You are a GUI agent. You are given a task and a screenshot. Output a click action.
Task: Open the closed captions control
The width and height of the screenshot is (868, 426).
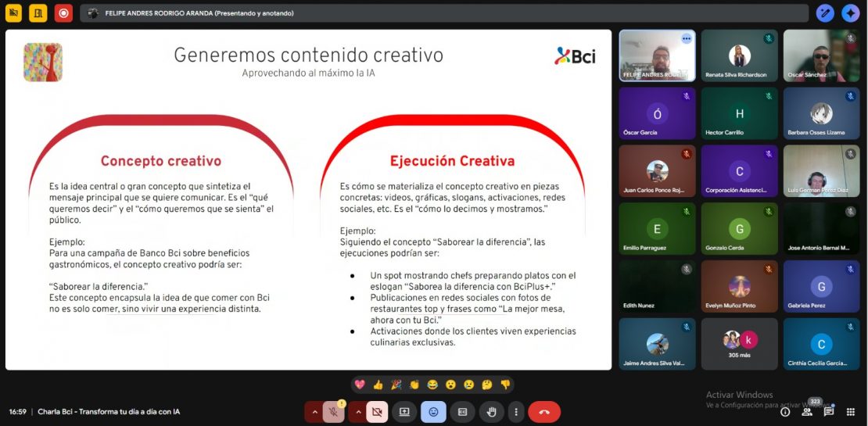pyautogui.click(x=462, y=411)
